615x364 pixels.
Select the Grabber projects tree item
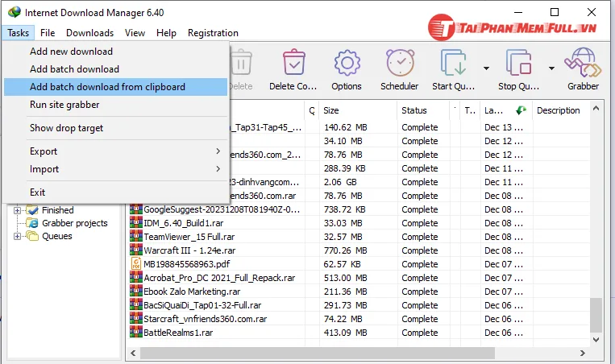tap(74, 223)
